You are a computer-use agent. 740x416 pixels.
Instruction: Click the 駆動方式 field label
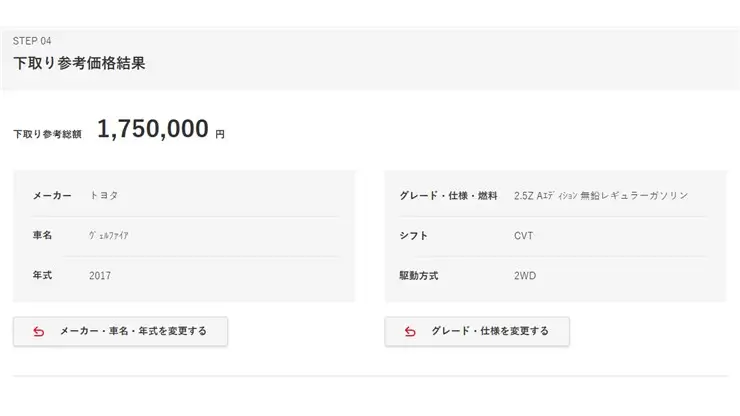(x=419, y=276)
